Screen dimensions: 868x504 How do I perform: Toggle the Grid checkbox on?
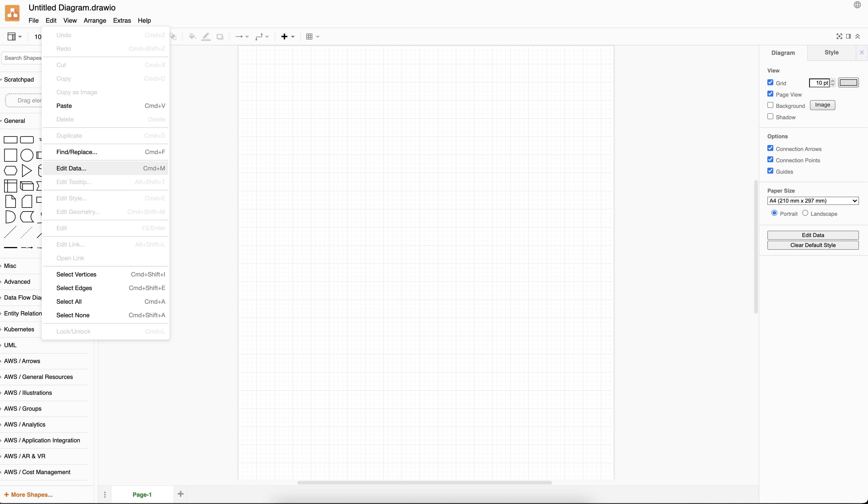tap(770, 82)
